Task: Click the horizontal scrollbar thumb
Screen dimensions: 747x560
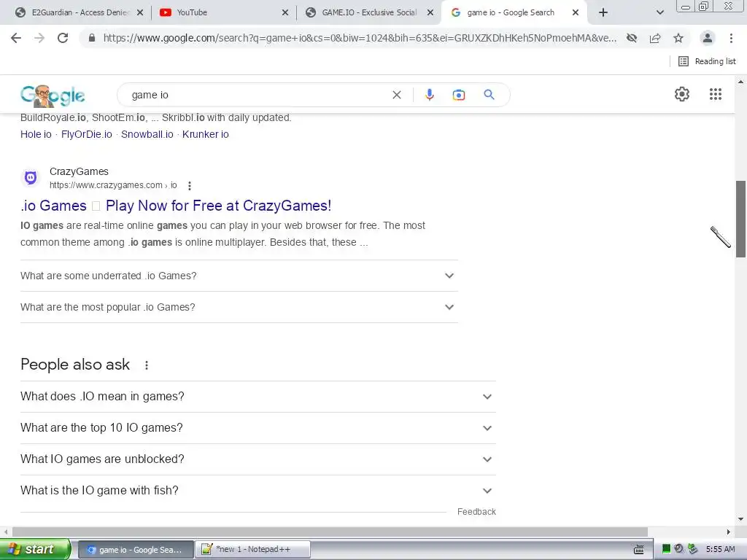Action: (x=330, y=532)
